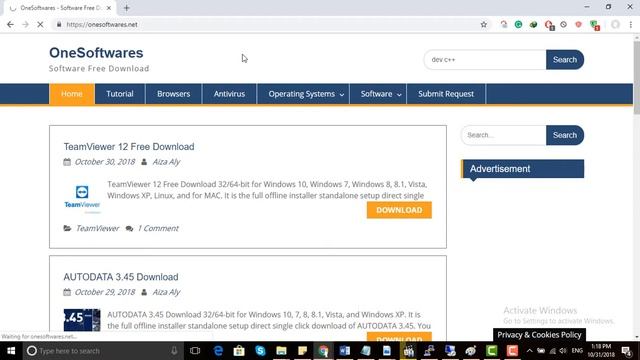Switch to Chrome in the taskbar
This screenshot has height=360, width=640.
coord(323,351)
